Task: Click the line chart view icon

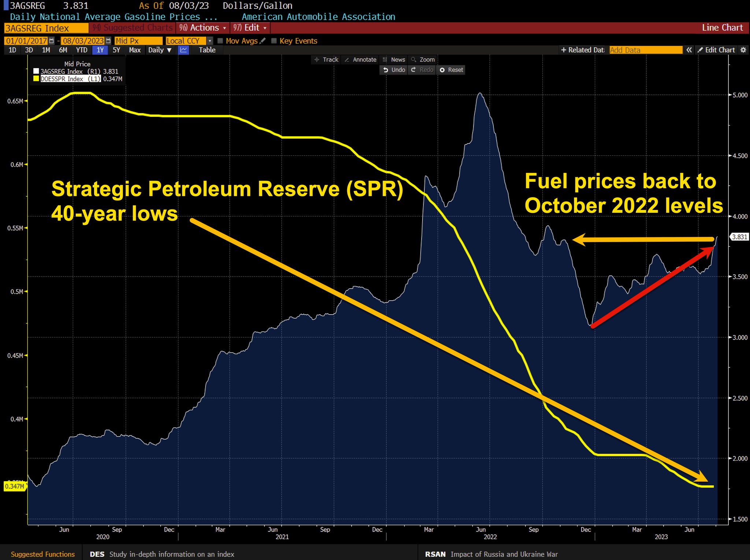Action: [183, 50]
